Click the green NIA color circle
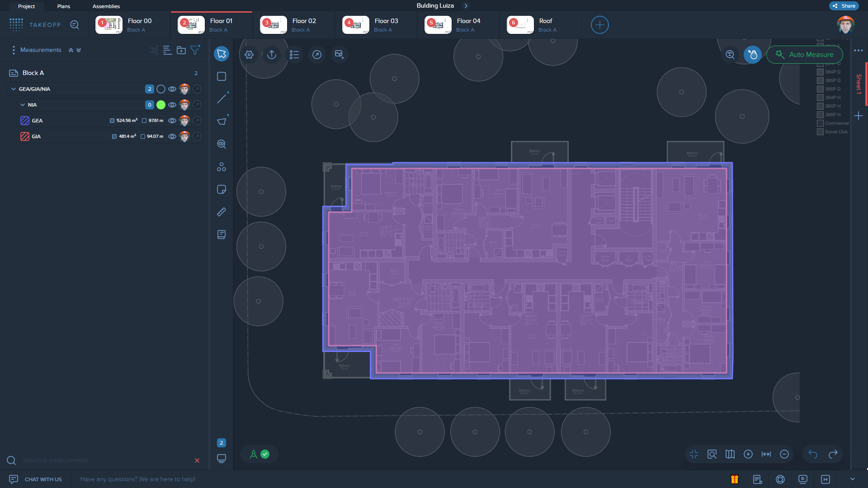This screenshot has width=868, height=488. coord(161,105)
